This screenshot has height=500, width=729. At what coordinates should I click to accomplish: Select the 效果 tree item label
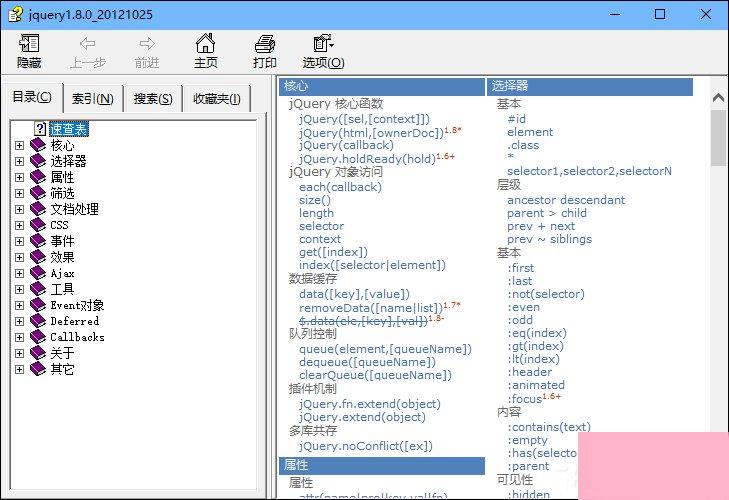coord(62,257)
